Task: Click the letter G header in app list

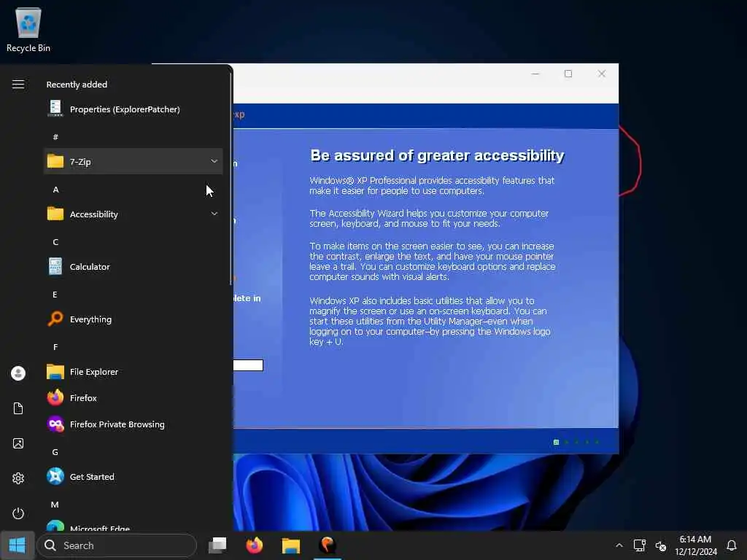Action: pos(55,452)
